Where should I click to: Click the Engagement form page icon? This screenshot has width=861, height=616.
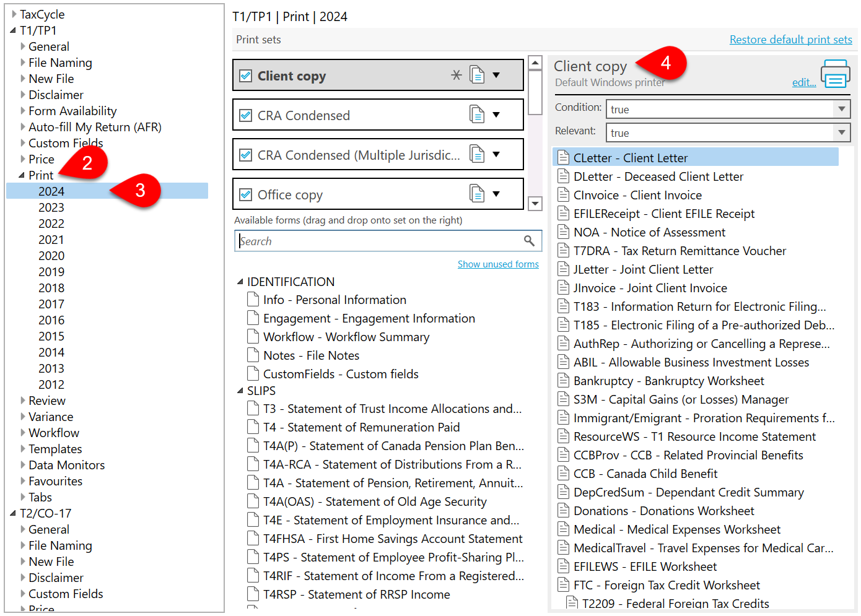pyautogui.click(x=253, y=318)
